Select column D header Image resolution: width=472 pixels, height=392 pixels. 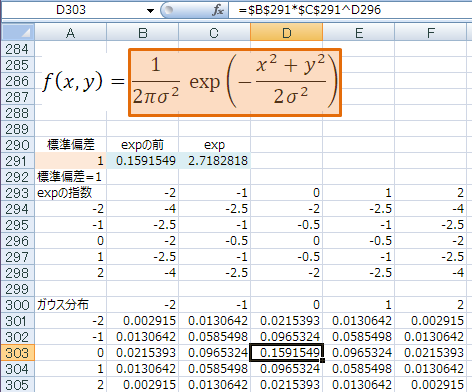[x=287, y=33]
